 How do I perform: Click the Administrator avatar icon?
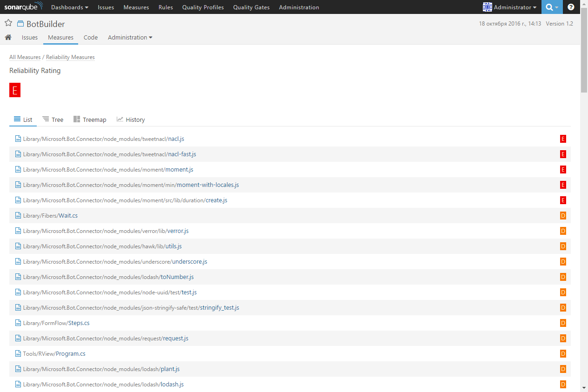(487, 7)
